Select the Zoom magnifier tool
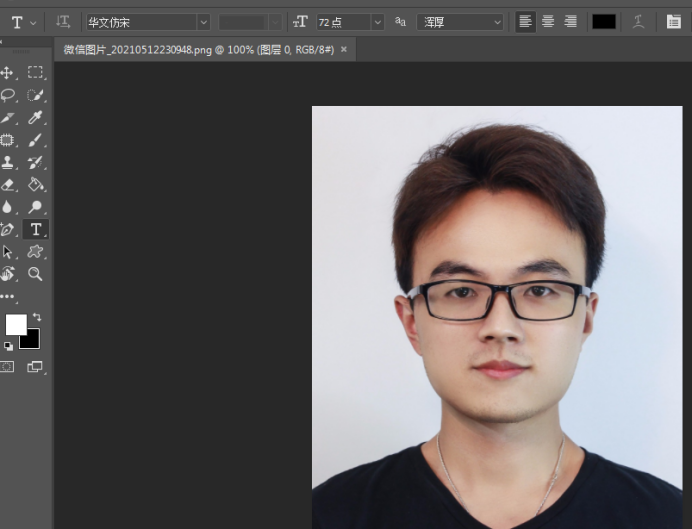This screenshot has width=692, height=529. (x=35, y=274)
